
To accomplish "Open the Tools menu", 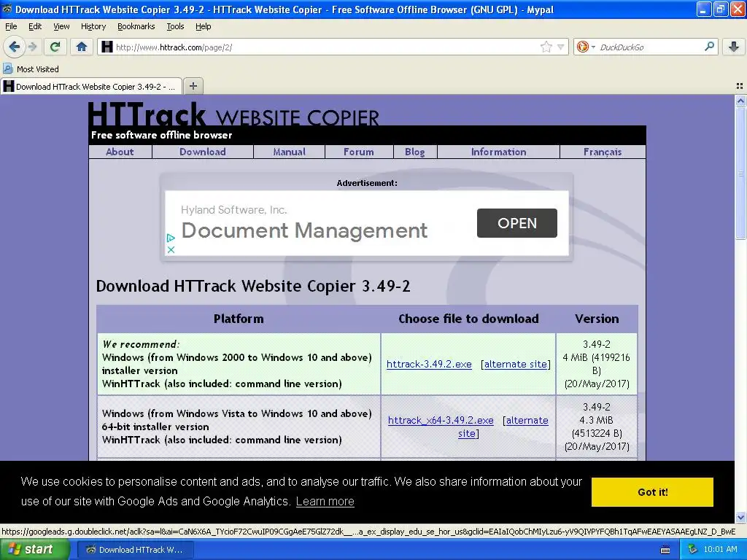I will (175, 26).
